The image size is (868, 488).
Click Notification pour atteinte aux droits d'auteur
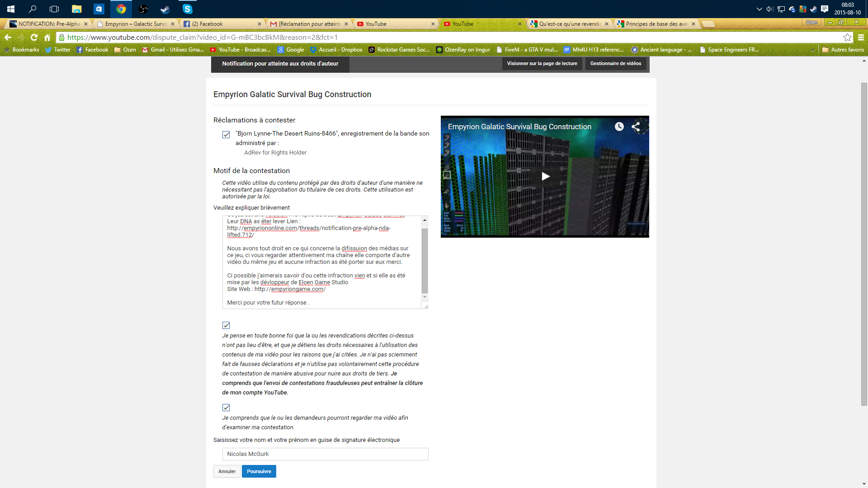click(280, 64)
